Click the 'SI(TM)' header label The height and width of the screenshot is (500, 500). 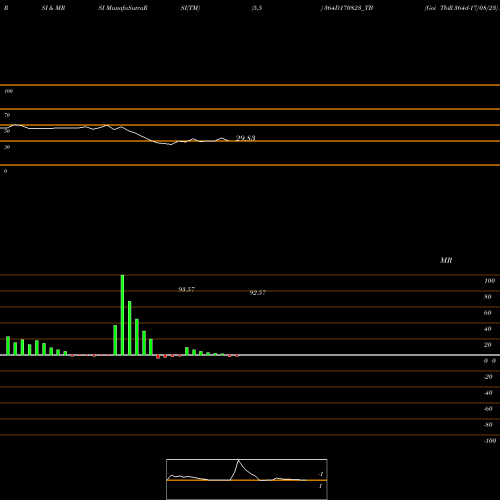(190, 8)
